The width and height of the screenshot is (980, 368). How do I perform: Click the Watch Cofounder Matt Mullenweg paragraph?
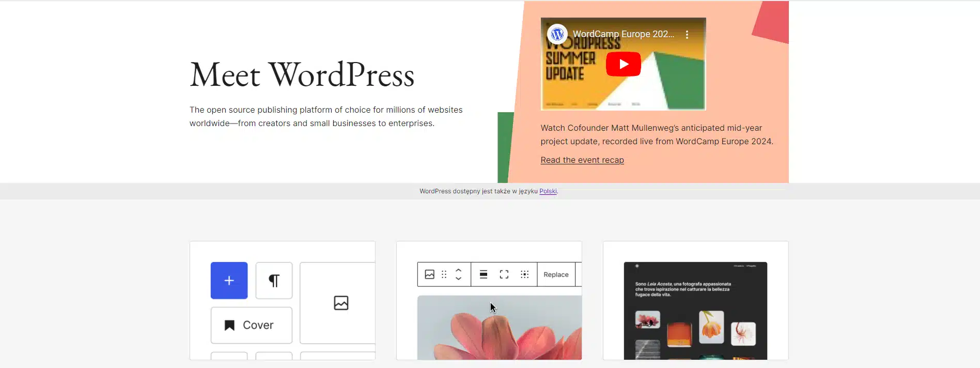pos(657,134)
